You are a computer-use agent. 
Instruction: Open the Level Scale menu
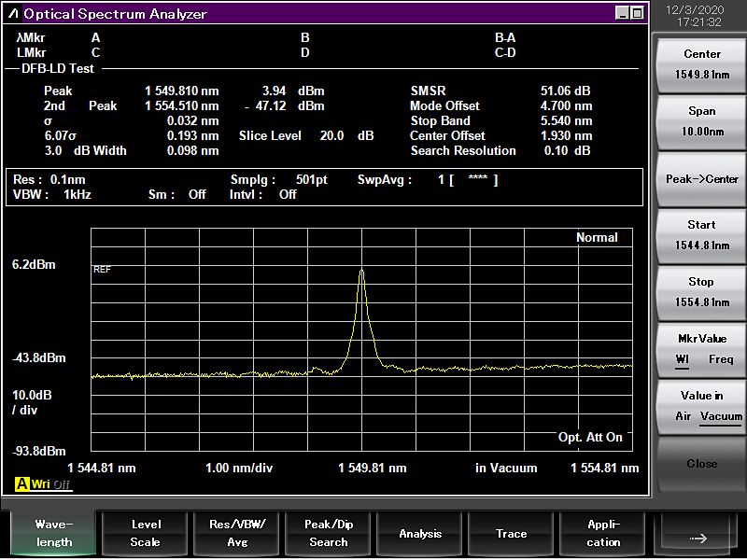pos(145,533)
